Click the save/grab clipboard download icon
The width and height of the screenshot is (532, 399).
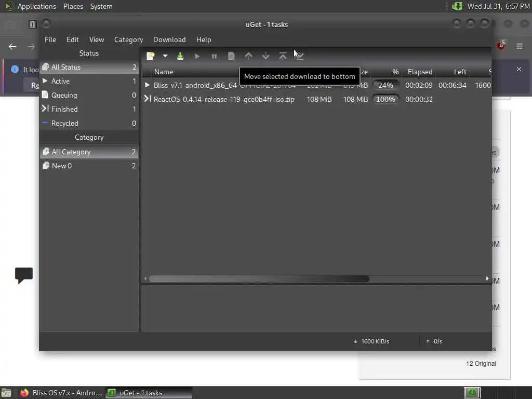click(180, 56)
